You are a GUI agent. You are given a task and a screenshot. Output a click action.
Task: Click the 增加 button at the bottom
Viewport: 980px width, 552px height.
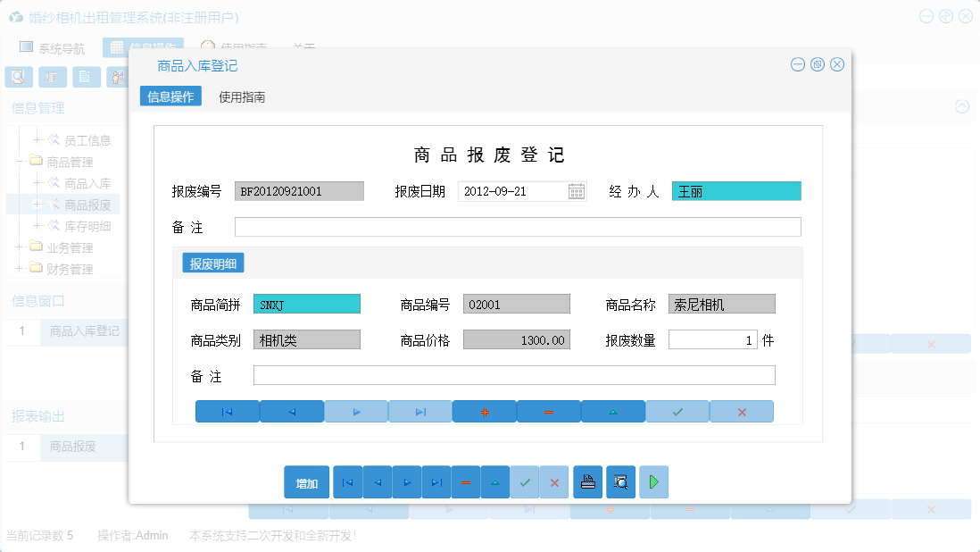[306, 481]
